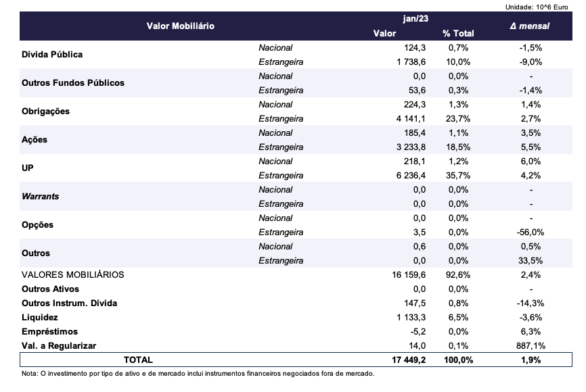Click the Ações row label

tap(35, 140)
